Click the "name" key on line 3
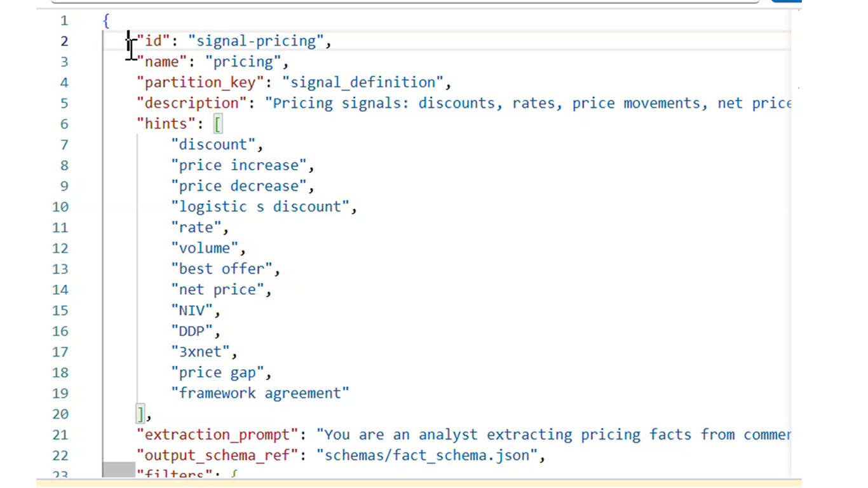The height and width of the screenshot is (488, 868). click(162, 62)
